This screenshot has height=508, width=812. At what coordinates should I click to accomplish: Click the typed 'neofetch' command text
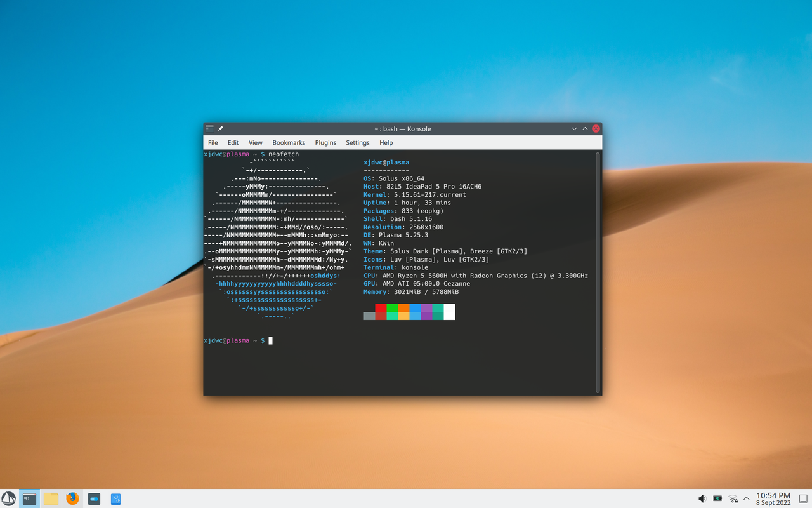pyautogui.click(x=284, y=154)
